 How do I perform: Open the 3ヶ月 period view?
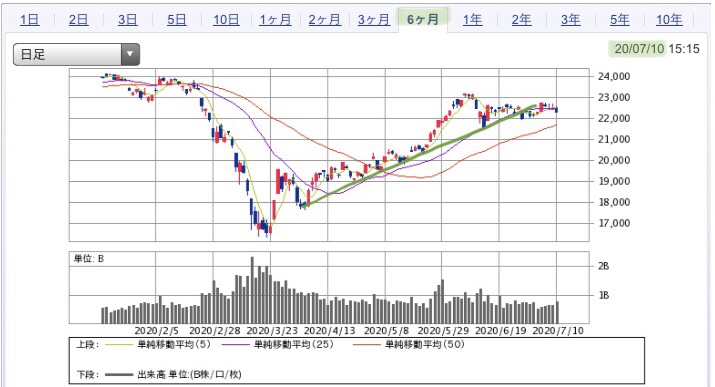[x=373, y=20]
